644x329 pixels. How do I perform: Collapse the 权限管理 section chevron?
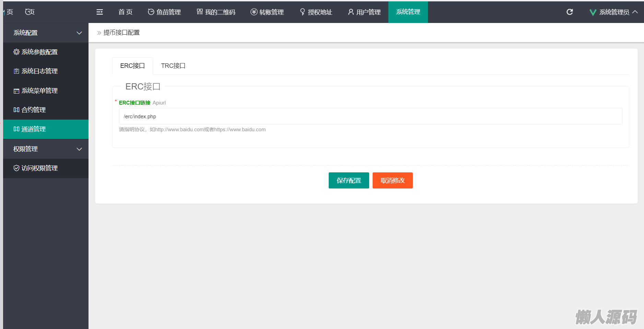tap(79, 149)
